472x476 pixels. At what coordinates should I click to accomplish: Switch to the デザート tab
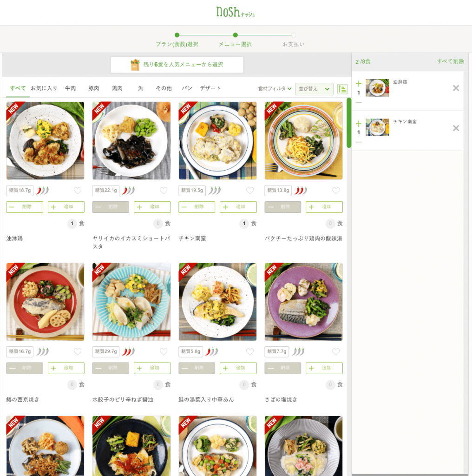coord(210,88)
